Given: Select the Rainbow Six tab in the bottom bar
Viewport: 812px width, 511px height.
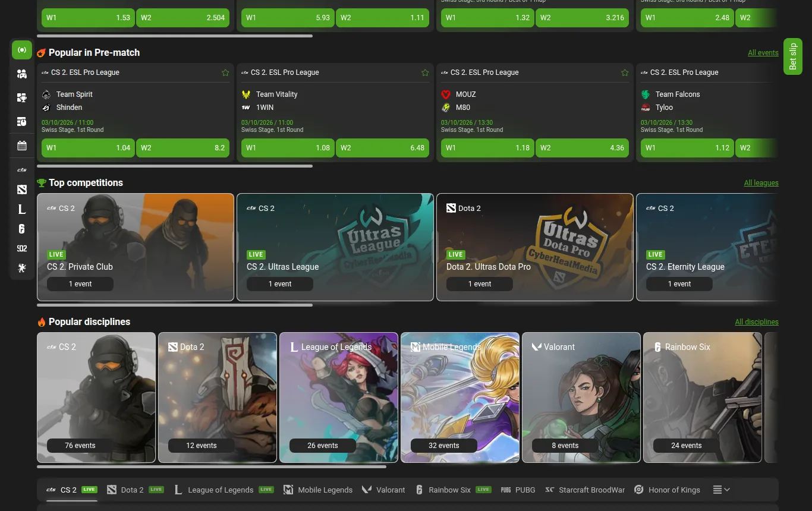Looking at the screenshot, I should (x=453, y=490).
